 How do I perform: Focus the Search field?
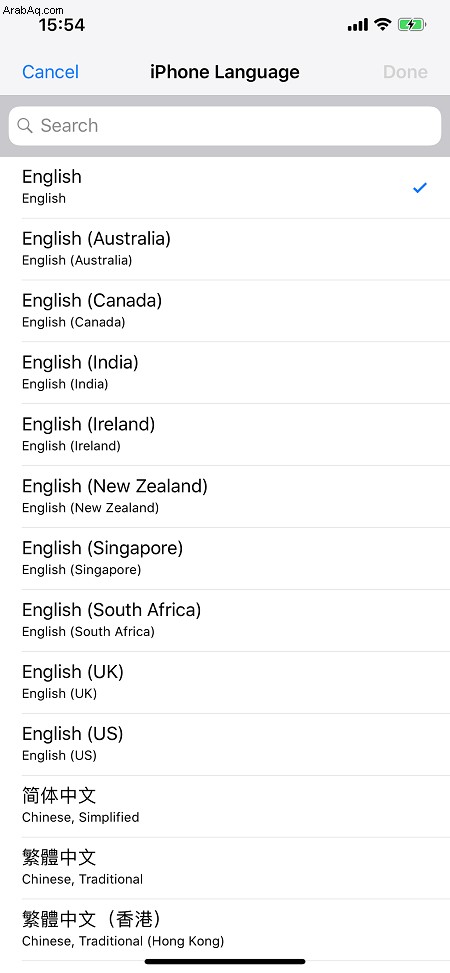click(225, 126)
